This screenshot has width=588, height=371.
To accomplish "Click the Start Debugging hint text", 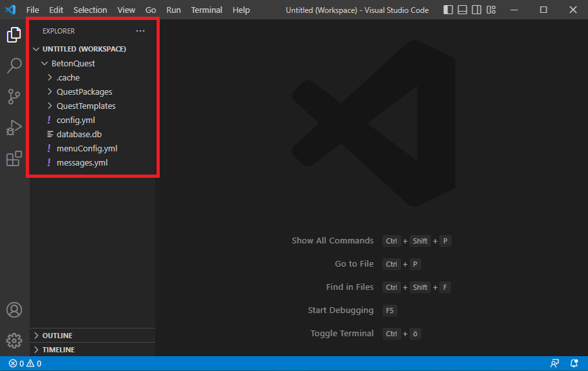I will point(341,310).
